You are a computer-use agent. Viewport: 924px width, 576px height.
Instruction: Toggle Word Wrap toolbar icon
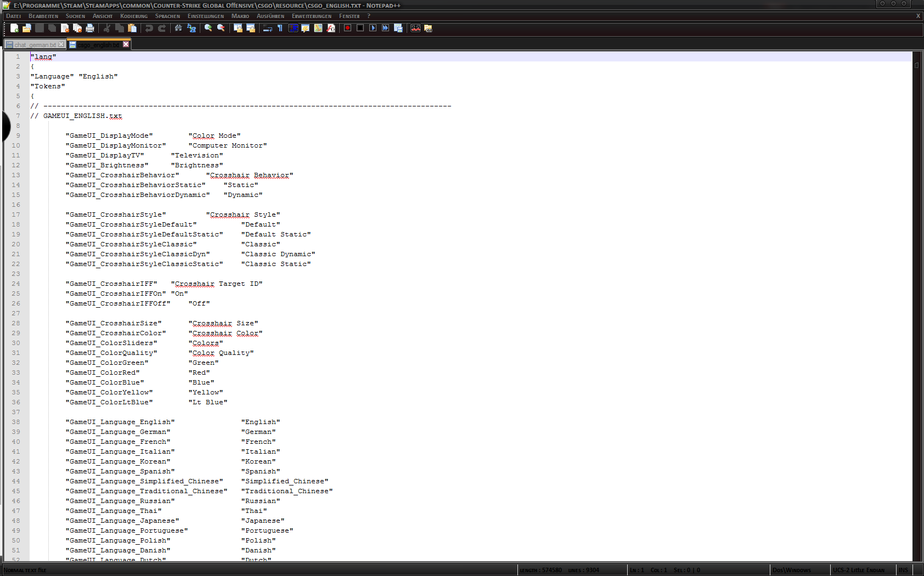pyautogui.click(x=267, y=28)
